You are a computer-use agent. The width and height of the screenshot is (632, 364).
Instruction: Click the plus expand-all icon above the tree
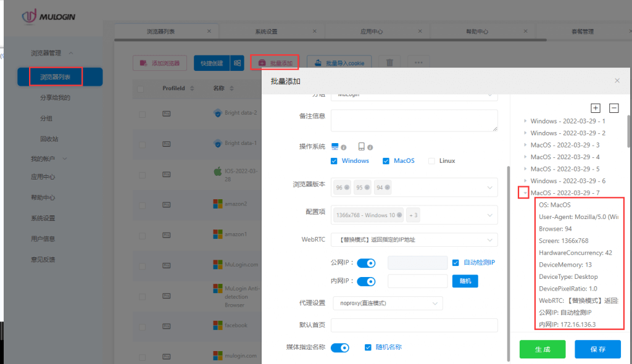(x=596, y=108)
